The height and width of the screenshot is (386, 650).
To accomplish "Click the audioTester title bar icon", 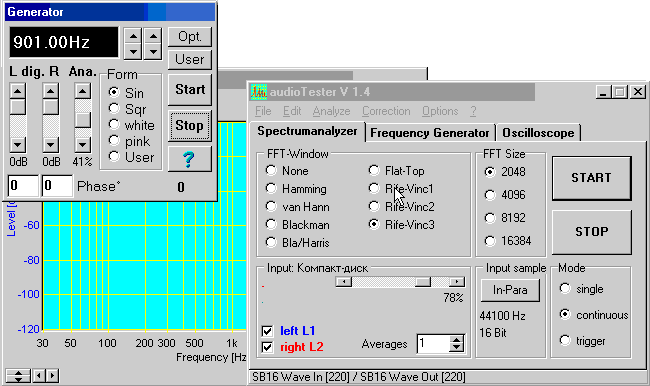I will [259, 92].
